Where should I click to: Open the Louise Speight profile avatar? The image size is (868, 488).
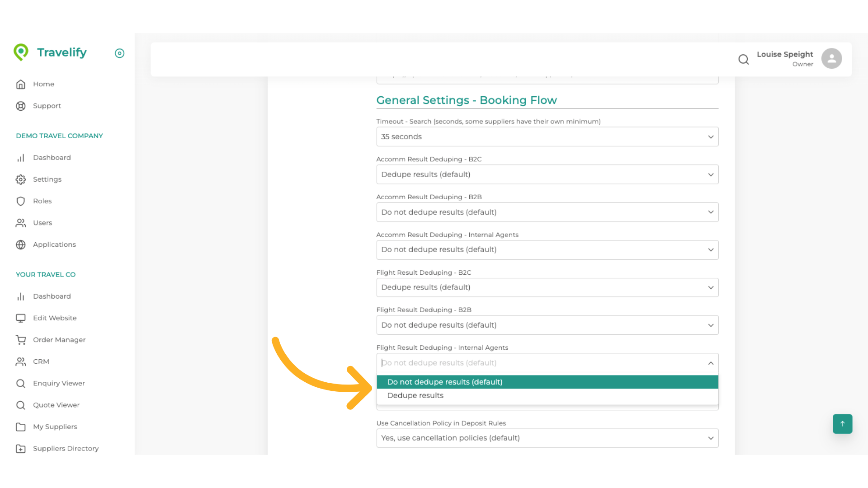pos(832,58)
